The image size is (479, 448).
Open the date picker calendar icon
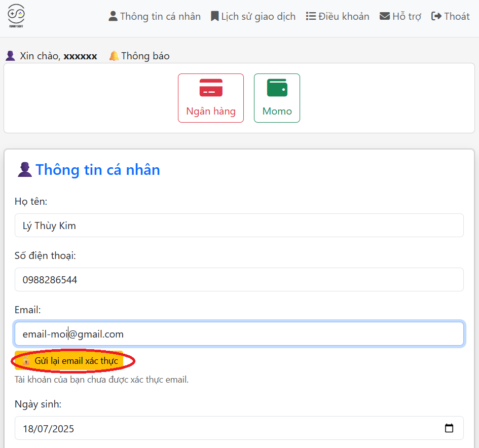tap(449, 428)
